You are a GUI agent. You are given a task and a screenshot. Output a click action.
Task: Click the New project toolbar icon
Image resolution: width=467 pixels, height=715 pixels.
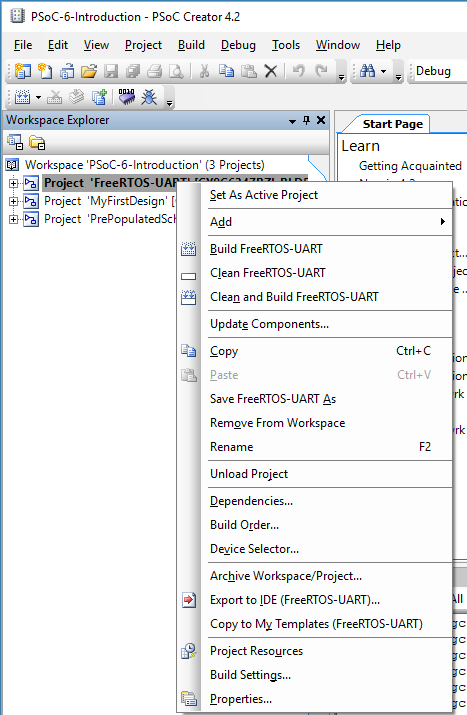[x=22, y=71]
